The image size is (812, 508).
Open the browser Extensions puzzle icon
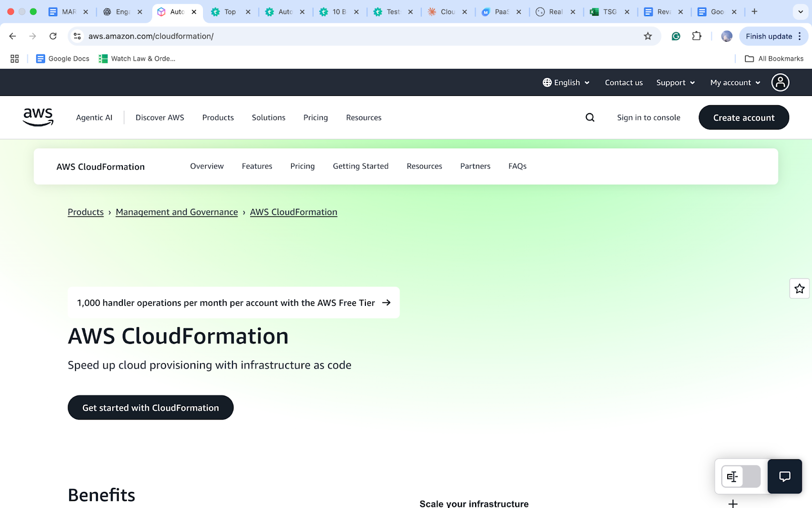pyautogui.click(x=696, y=36)
